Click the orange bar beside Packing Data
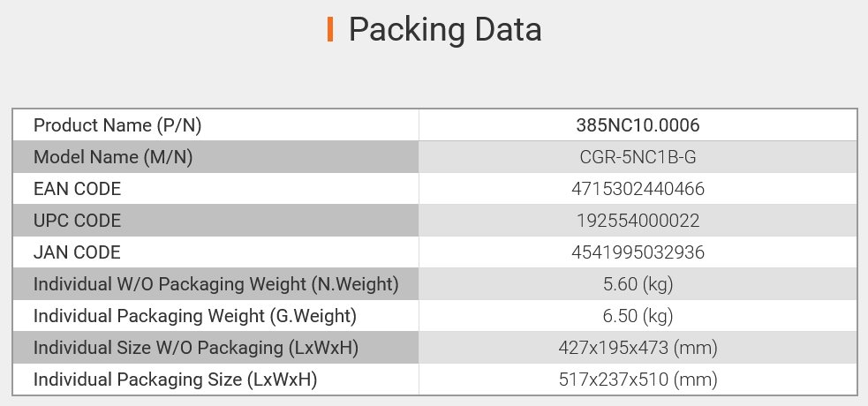The width and height of the screenshot is (868, 406). point(329,30)
